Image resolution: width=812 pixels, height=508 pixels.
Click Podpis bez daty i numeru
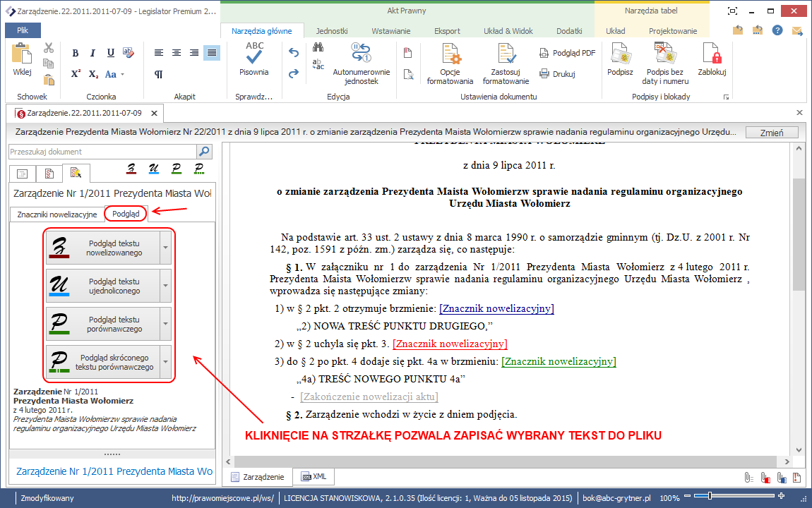665,63
